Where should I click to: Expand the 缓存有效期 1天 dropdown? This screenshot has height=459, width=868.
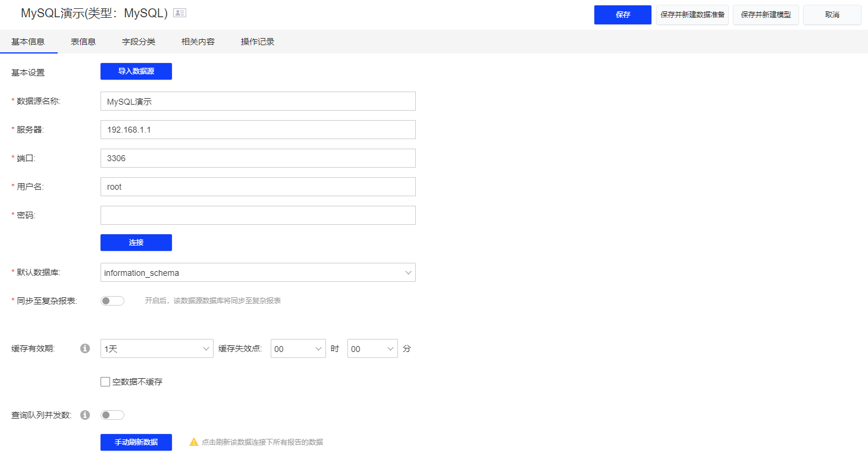[x=156, y=348]
